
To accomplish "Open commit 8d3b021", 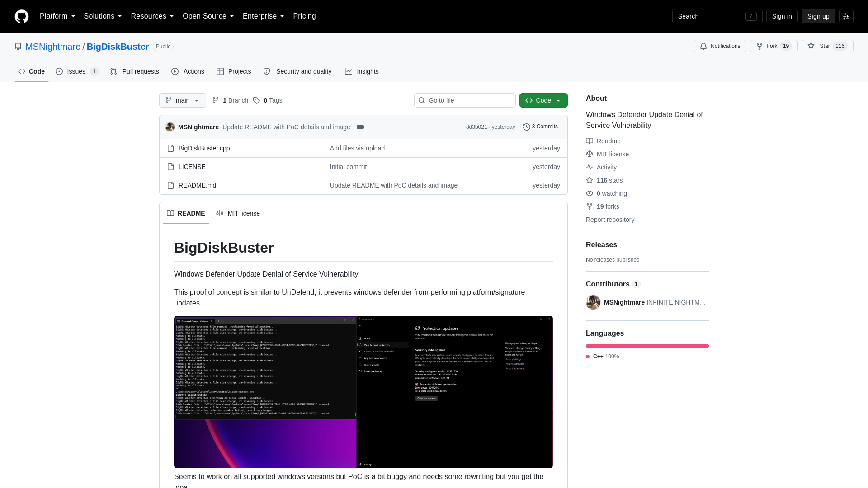I will (x=476, y=127).
